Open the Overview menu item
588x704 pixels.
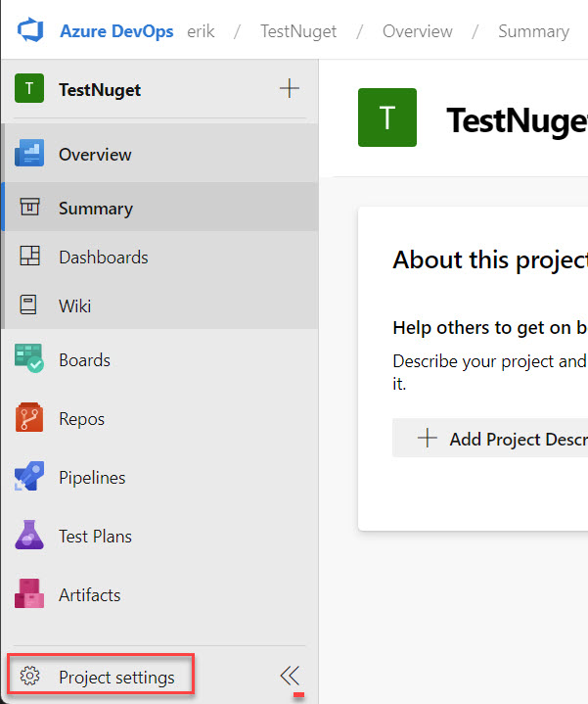point(160,154)
